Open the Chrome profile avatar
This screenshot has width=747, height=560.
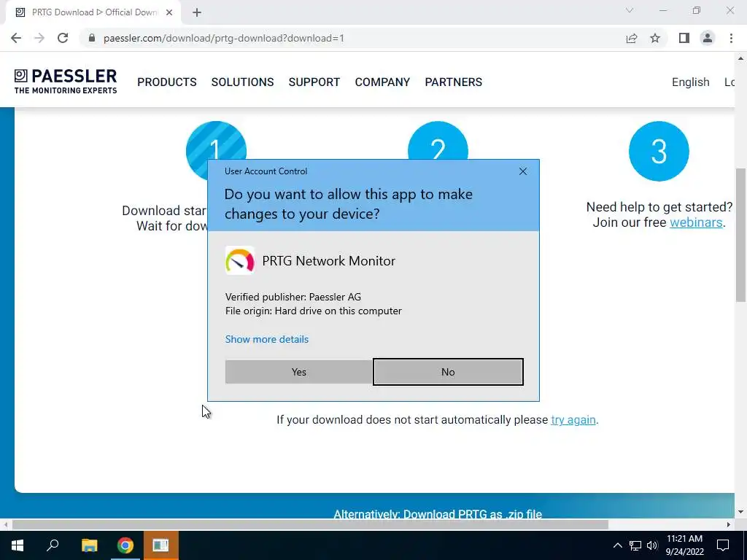(x=708, y=38)
